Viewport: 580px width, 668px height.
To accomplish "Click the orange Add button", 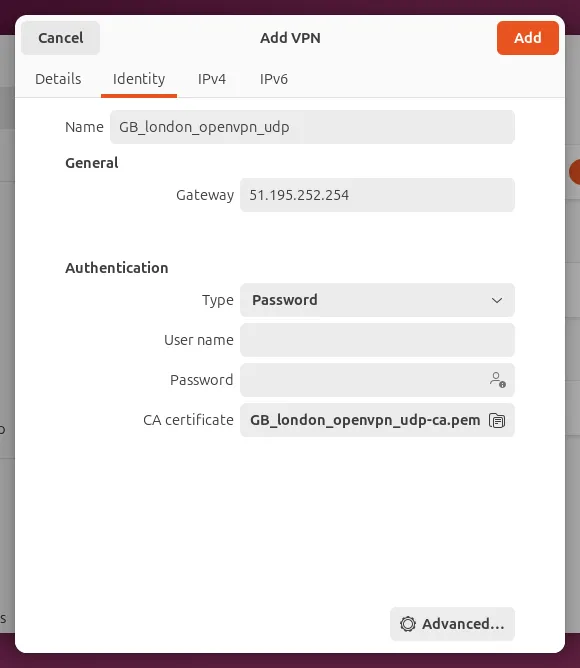I will [x=528, y=38].
